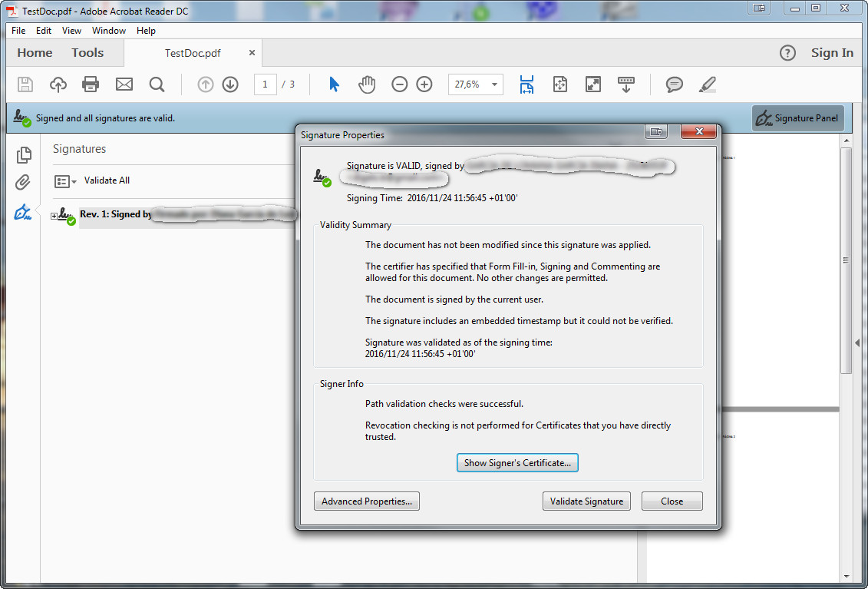
Task: Open the signatures options list dropdown
Action: 65,181
